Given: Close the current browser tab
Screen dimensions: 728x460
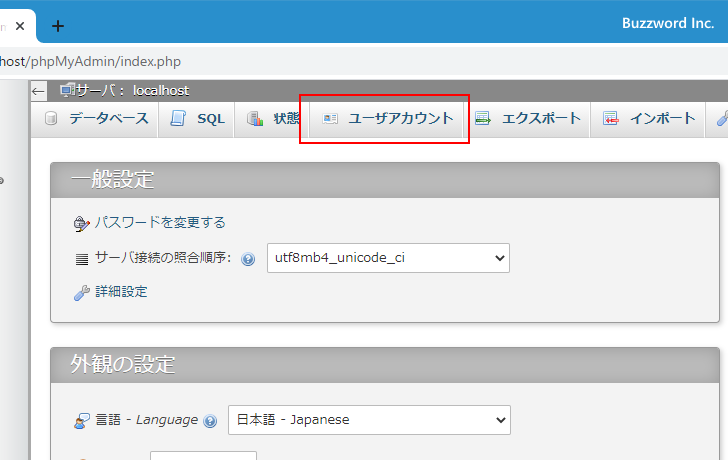Looking at the screenshot, I should (20, 26).
